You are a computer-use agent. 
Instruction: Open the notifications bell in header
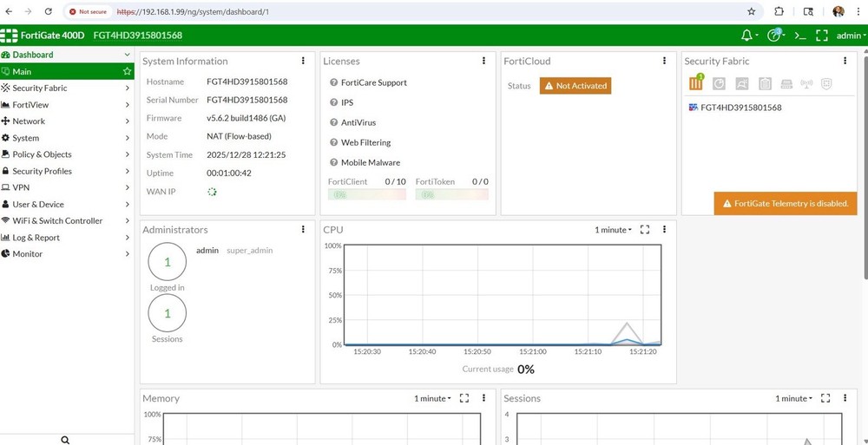coord(746,36)
